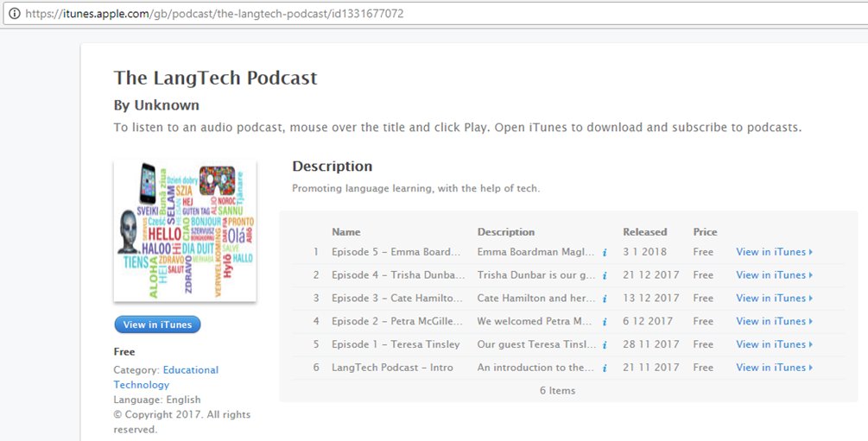
Task: Open info icon for Episode 1 row
Action: [605, 345]
